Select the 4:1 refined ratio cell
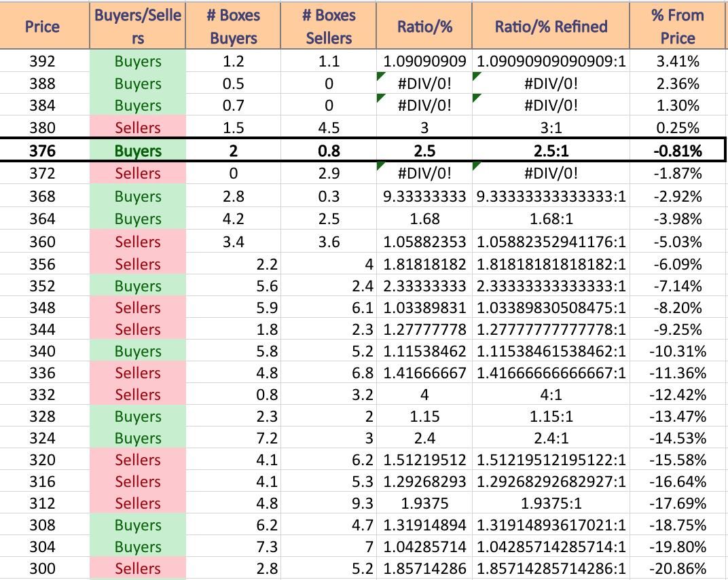Screen dimensions: 728x580 click(551, 395)
